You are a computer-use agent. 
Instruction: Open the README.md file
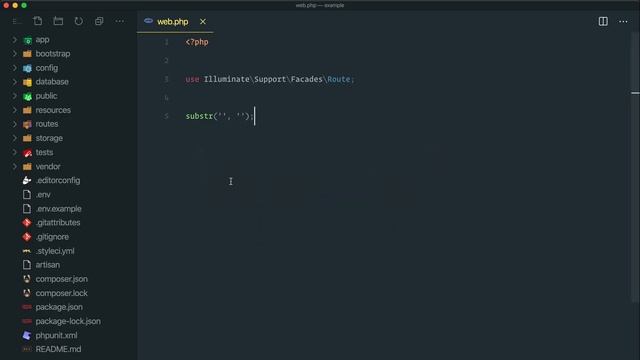click(x=58, y=349)
